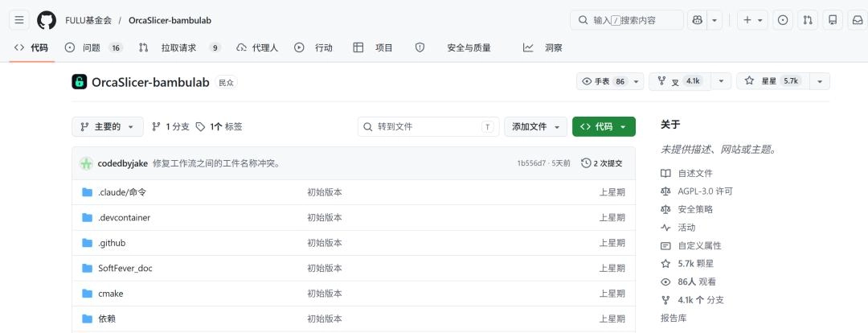The height and width of the screenshot is (333, 868).
Task: Open the 86人 观看 watchers link
Action: coord(688,282)
